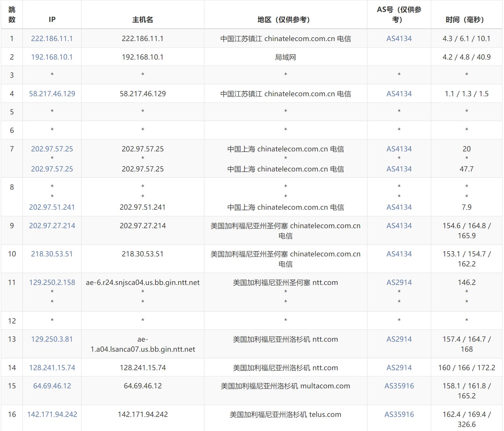
Task: Click hostname ae-6.r24.snjsca04.us.bb.gin.ntt.net
Action: (x=143, y=282)
